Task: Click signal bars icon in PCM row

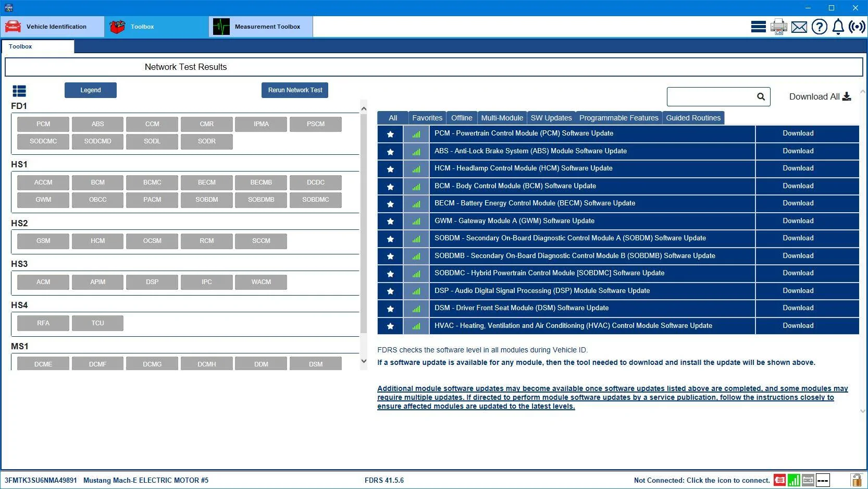Action: 416,134
